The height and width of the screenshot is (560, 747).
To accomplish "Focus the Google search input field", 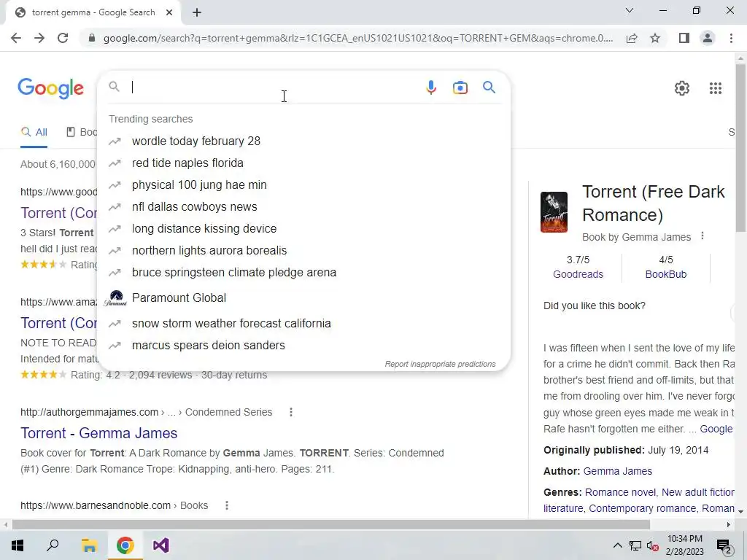I will 275,87.
